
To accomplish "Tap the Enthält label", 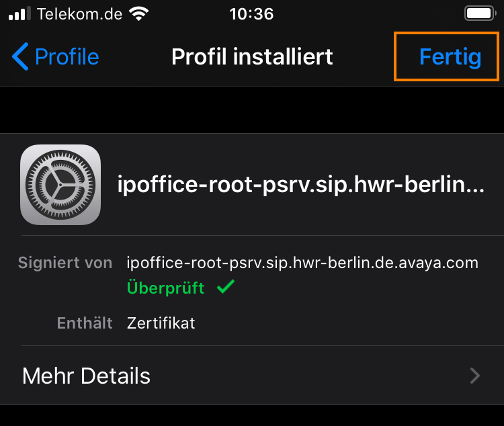I will tap(85, 323).
